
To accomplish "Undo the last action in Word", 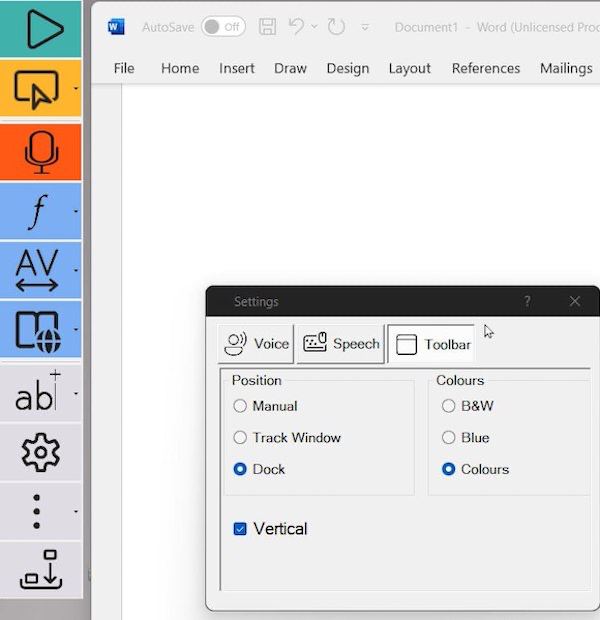I will (296, 26).
